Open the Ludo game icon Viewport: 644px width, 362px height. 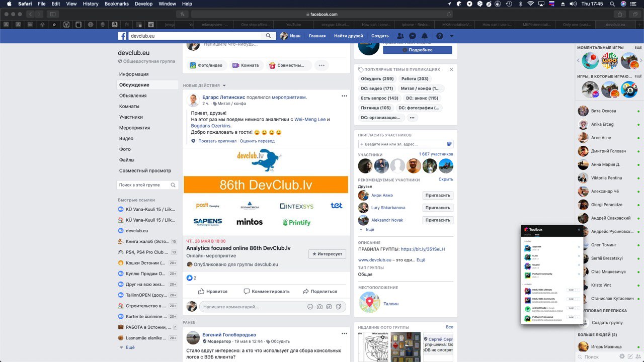(x=610, y=61)
